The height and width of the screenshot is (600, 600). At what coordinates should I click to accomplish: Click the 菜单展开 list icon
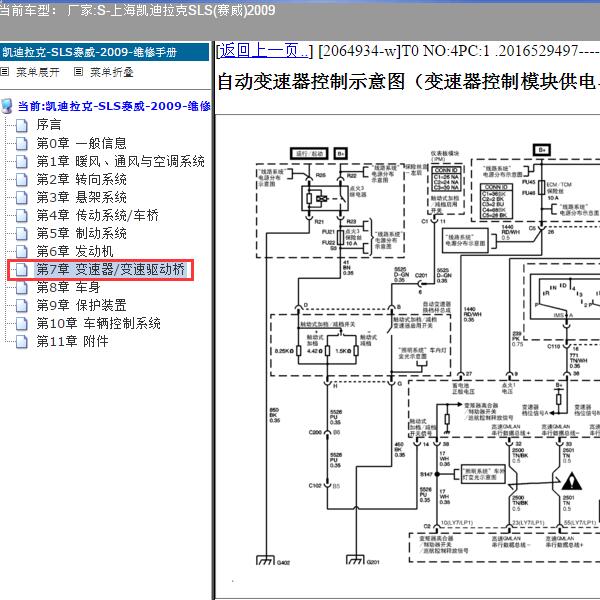[x=5, y=72]
